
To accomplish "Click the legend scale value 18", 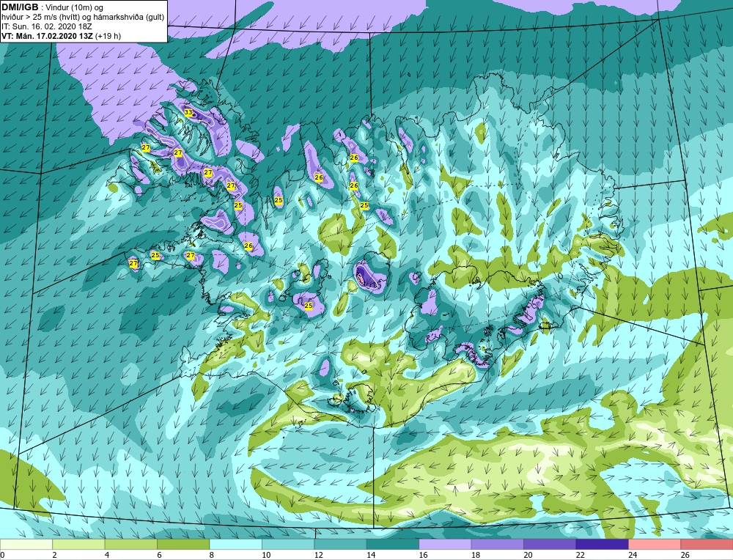I will 476,556.
